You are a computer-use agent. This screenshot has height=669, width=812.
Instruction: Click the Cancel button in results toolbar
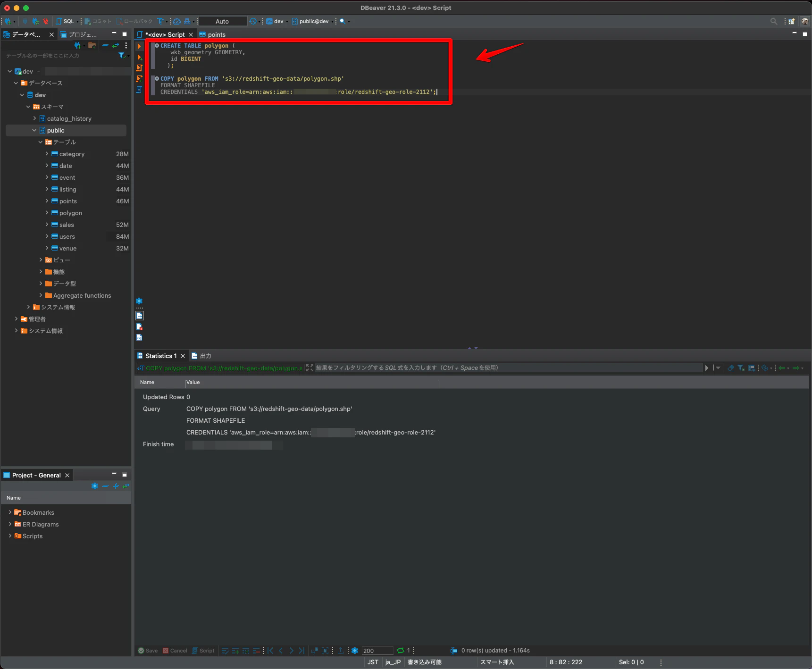(175, 651)
